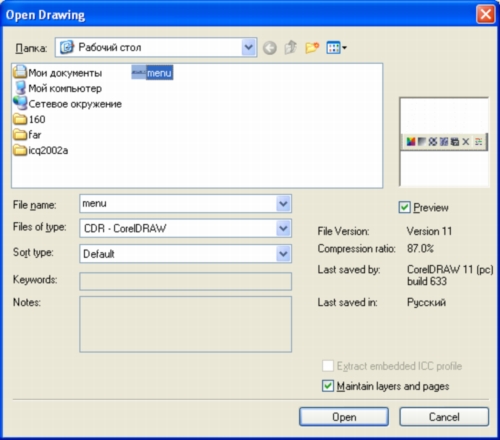Click inside the Notes text area
Viewport: 500px width, 440px height.
click(186, 324)
